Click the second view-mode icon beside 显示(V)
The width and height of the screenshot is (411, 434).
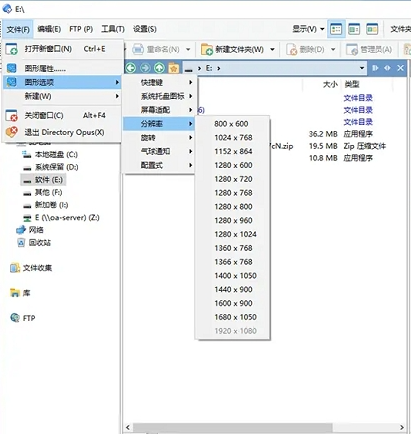click(354, 29)
